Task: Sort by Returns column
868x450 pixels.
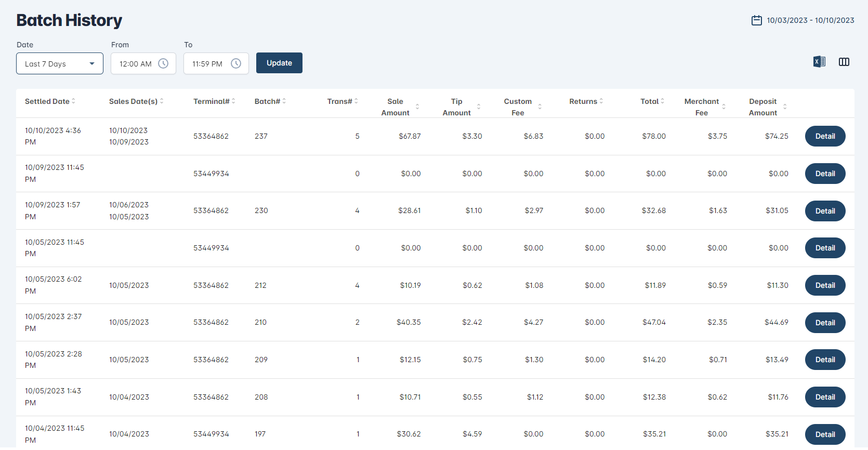Action: (586, 101)
